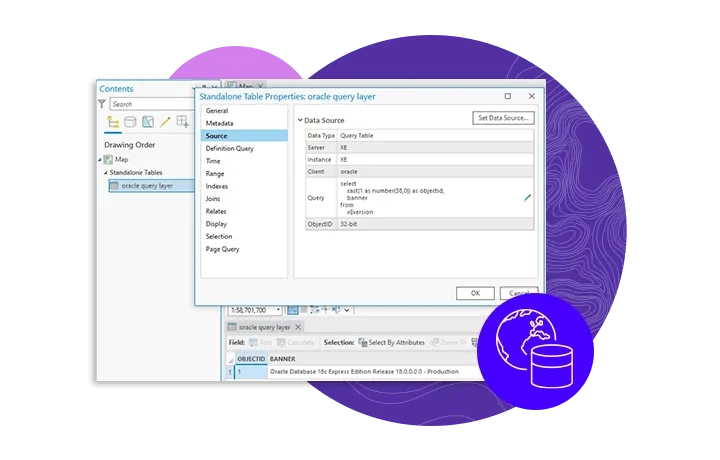The image size is (720, 460).
Task: Click the Server value XE
Action: point(343,147)
